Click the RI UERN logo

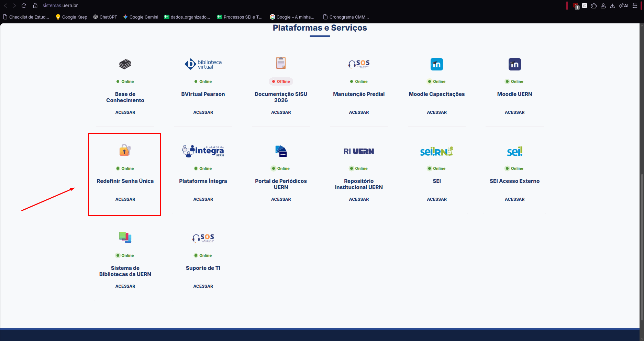pyautogui.click(x=359, y=151)
